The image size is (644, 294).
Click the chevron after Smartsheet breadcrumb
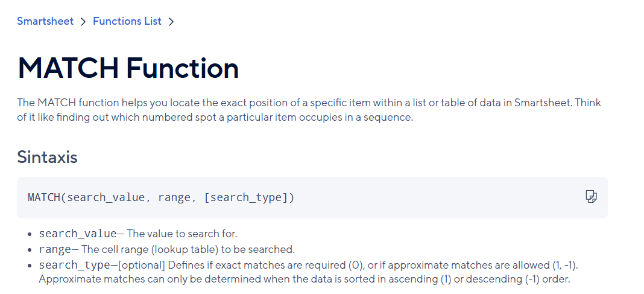click(83, 21)
